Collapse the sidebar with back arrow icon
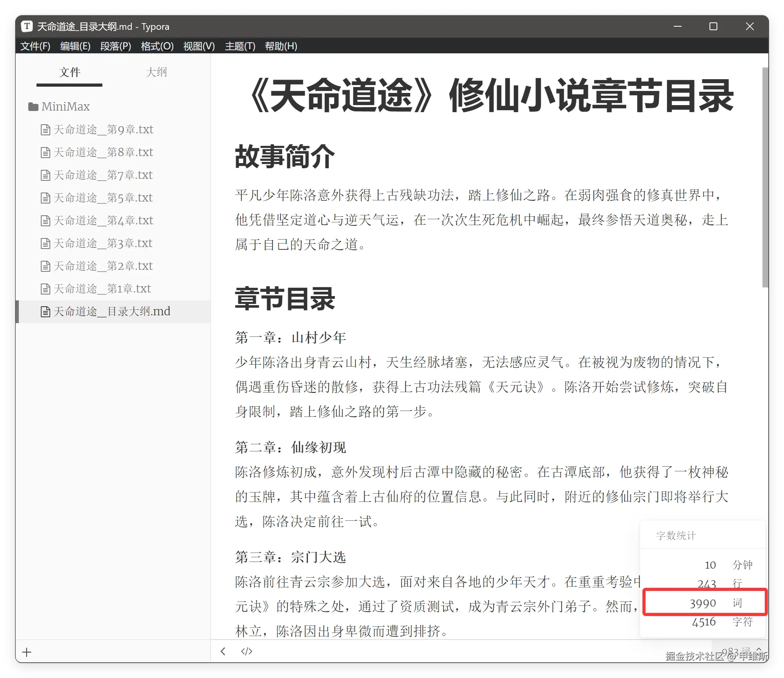Screen dimensions: 784x678 tap(223, 651)
